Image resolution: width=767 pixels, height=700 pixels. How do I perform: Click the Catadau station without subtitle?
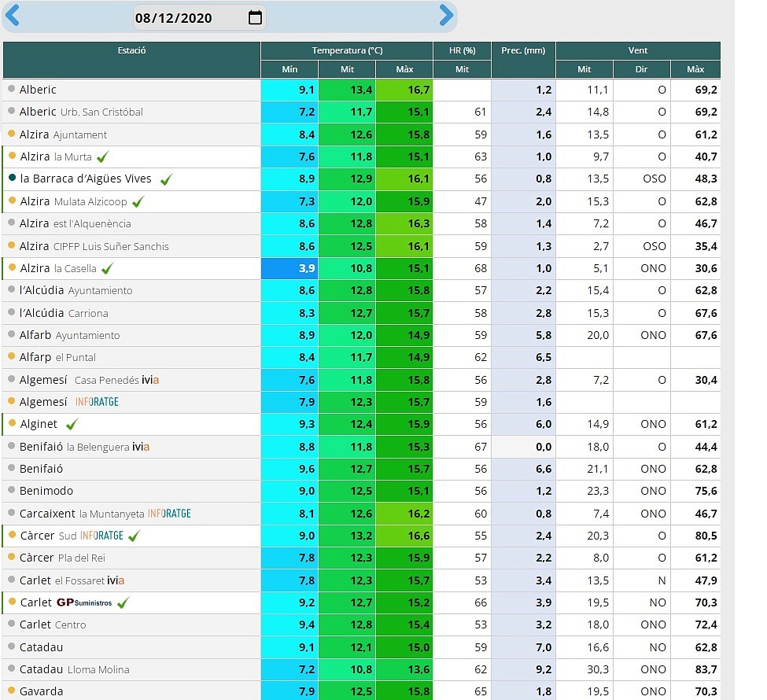[x=41, y=647]
